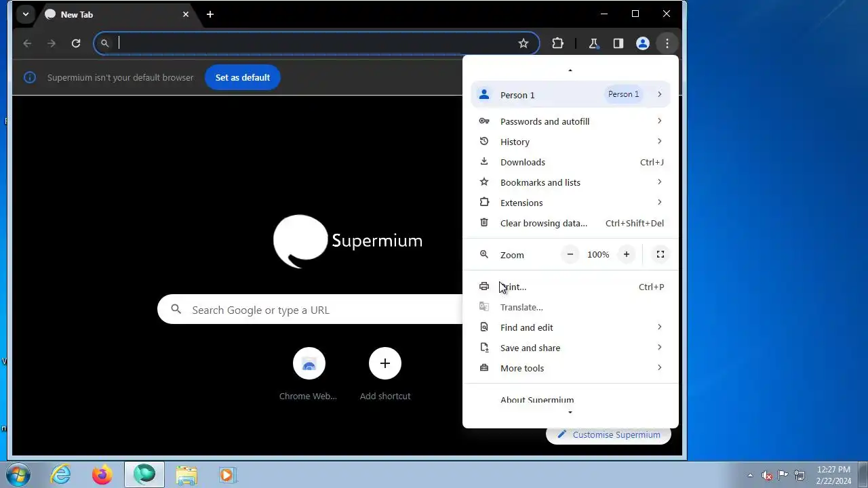Increase zoom with the plus button

coord(626,254)
